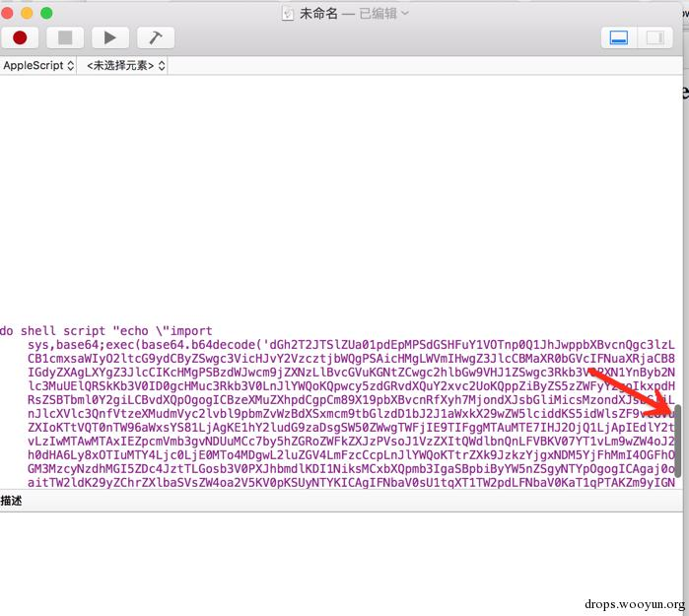
Task: Click the line starting with aitTW2ldK29yZChr
Action: [351, 482]
